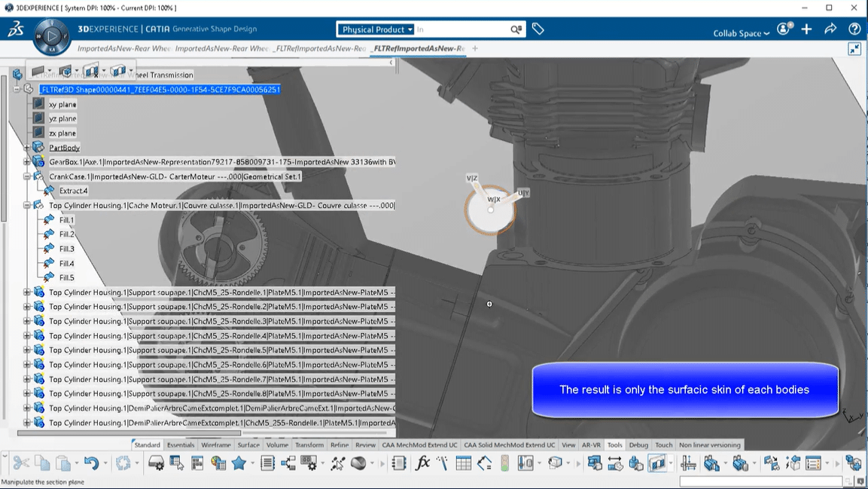
Task: Expand the GearBox.1 geometrical set node
Action: [x=26, y=162]
